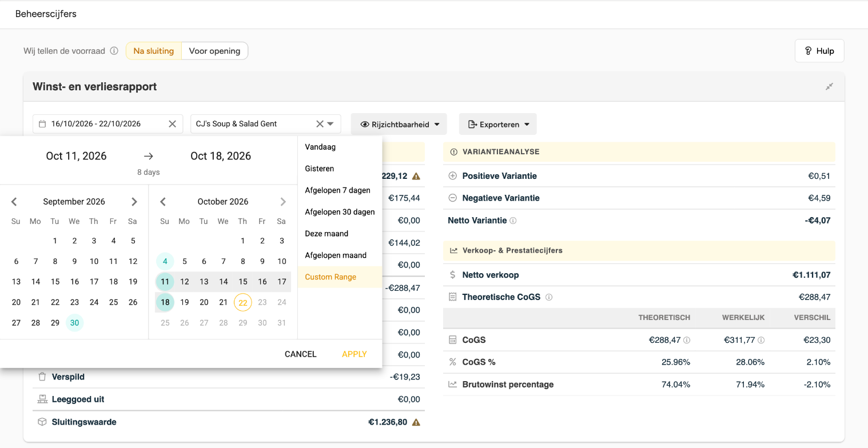Choose 'Afgelopen 7 dagen' preset

pyautogui.click(x=340, y=190)
